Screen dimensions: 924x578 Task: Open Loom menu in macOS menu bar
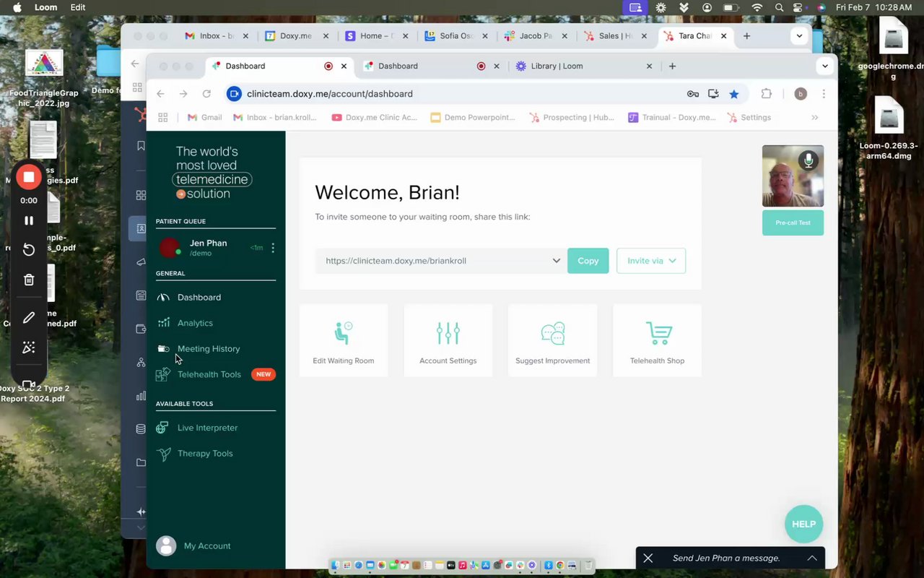[46, 7]
